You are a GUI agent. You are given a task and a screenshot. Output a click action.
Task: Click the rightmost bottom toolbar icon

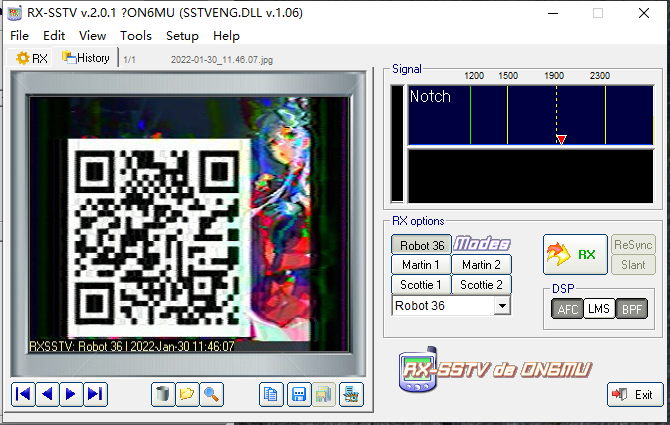[351, 394]
